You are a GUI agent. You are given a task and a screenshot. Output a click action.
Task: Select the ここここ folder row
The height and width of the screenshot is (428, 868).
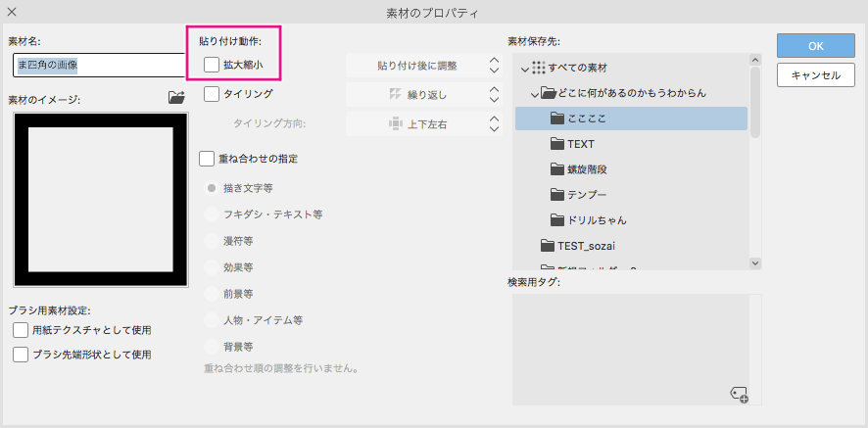click(631, 118)
